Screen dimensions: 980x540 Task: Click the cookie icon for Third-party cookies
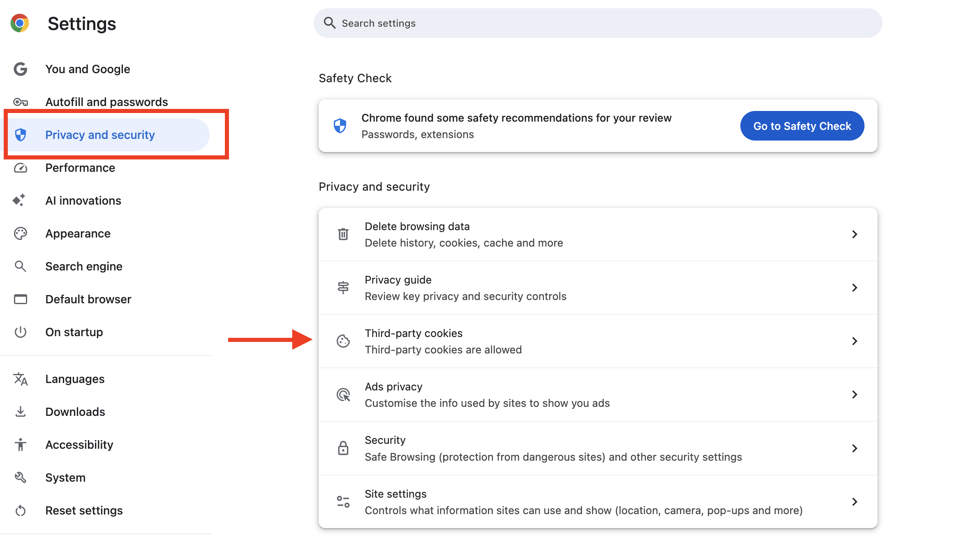point(343,341)
